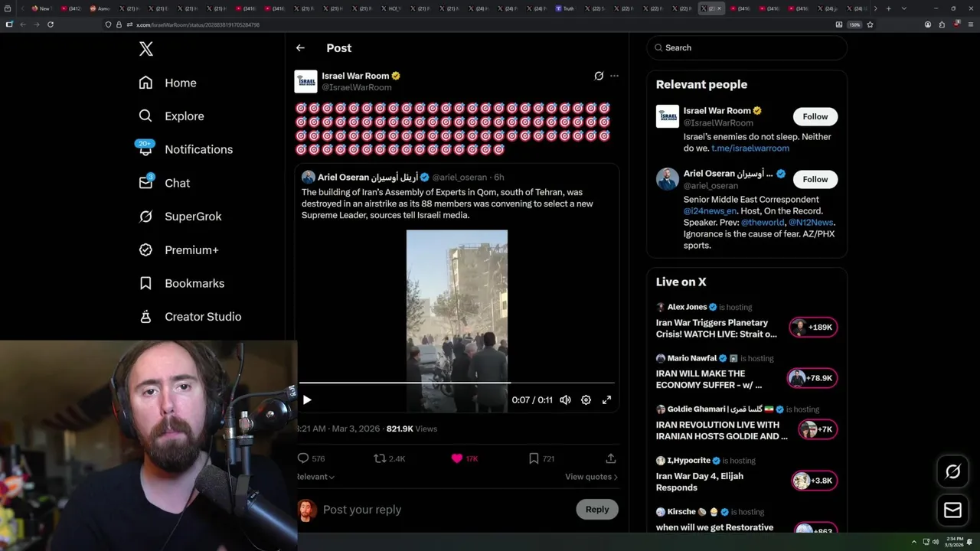The image size is (980, 551).
Task: Open the @theworld mention link
Action: click(x=763, y=223)
